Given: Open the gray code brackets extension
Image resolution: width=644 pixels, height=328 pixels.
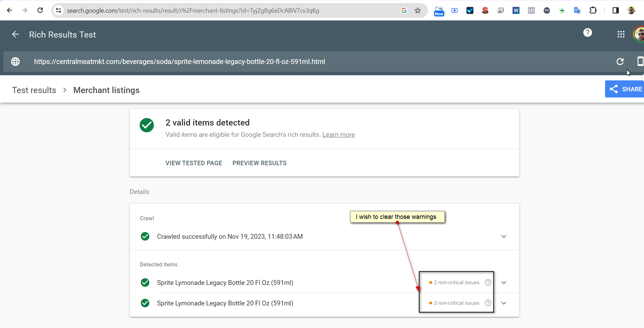Looking at the screenshot, I should click(x=531, y=10).
